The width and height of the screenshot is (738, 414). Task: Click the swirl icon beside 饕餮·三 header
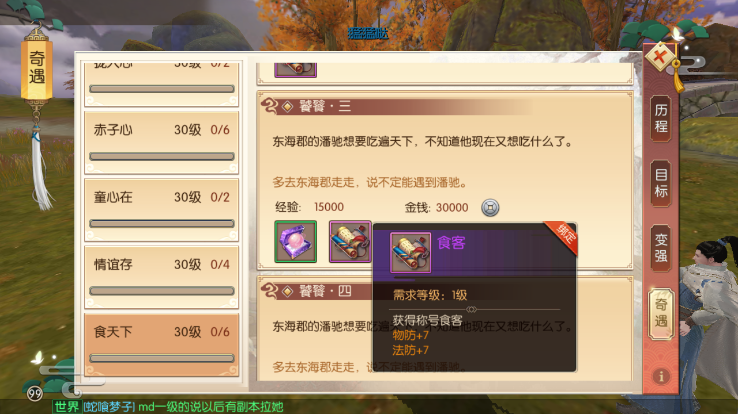pos(270,106)
